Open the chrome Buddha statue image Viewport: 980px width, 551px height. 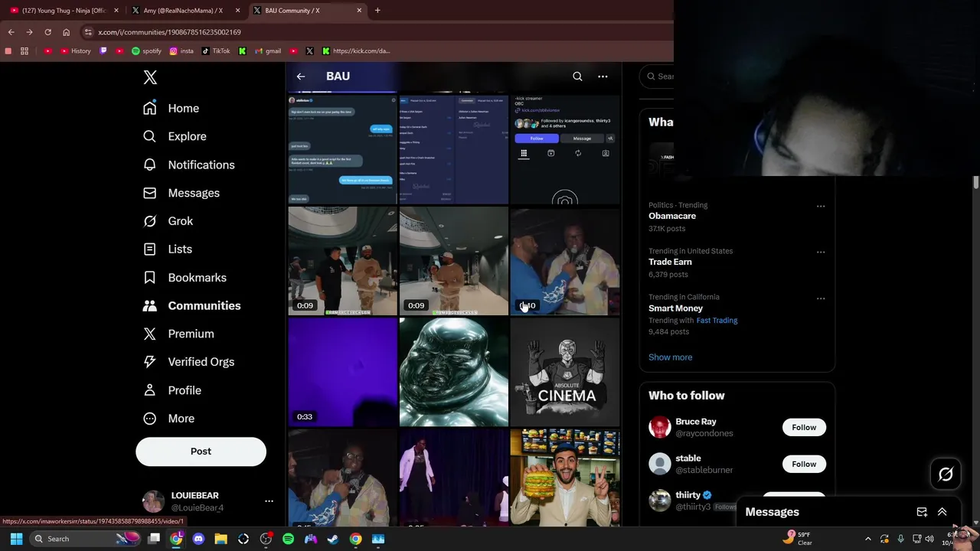pos(454,373)
